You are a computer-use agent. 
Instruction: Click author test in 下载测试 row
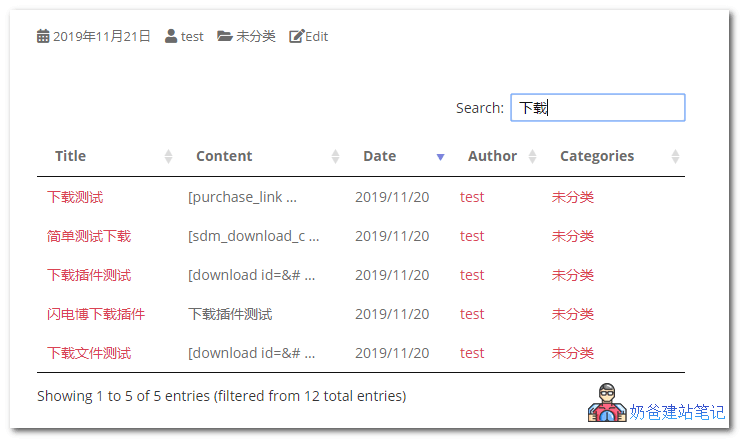pyautogui.click(x=472, y=197)
